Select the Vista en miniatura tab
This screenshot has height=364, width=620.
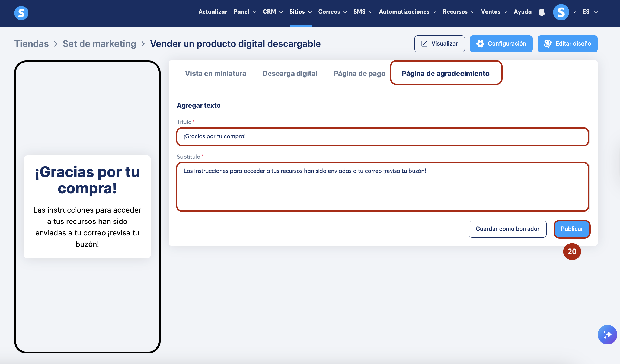coord(215,74)
